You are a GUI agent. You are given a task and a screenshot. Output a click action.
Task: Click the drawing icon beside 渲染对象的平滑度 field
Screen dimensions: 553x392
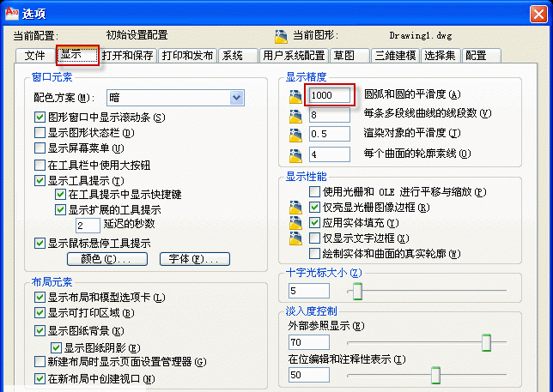[295, 134]
